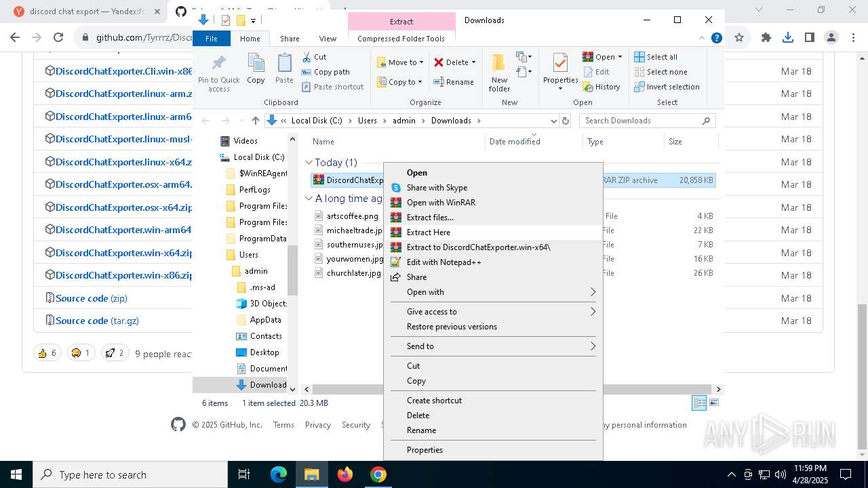Open the File ribbon tab
The image size is (868, 488).
coord(212,39)
